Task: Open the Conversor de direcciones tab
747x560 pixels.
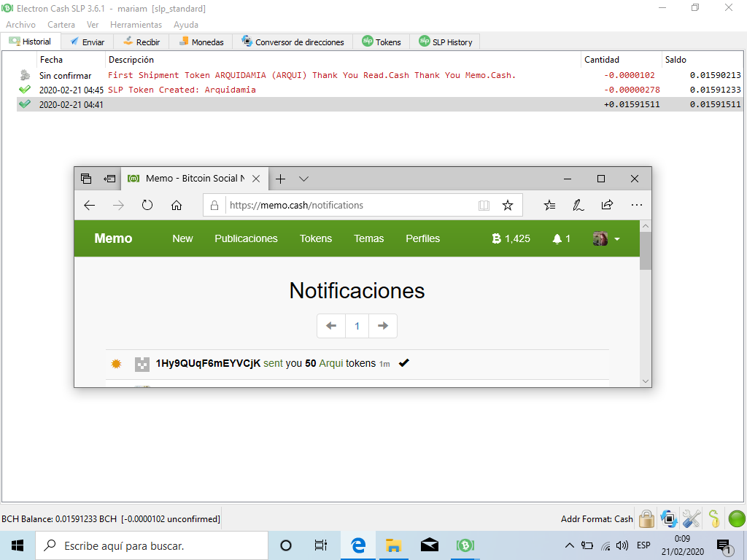Action: [293, 42]
